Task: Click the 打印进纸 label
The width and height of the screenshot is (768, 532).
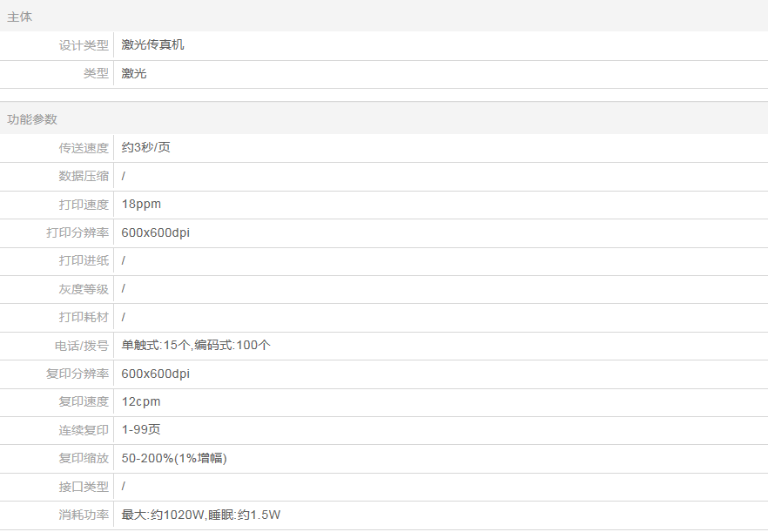Action: tap(84, 261)
